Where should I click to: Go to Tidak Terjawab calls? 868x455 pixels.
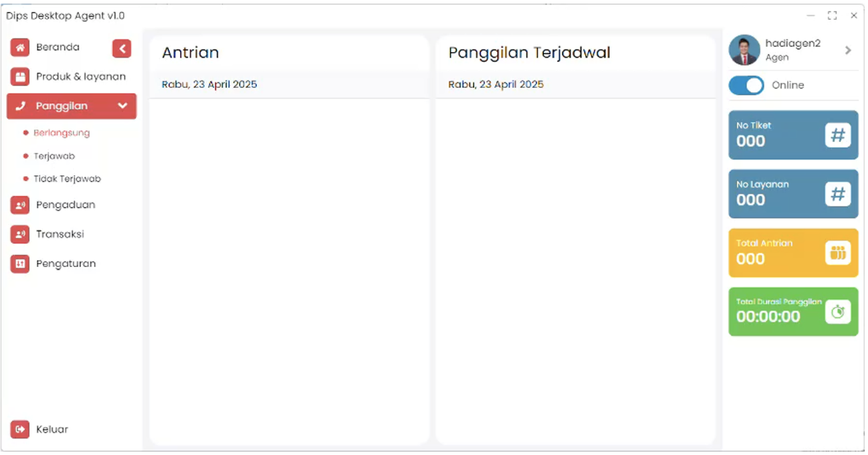[x=67, y=179]
